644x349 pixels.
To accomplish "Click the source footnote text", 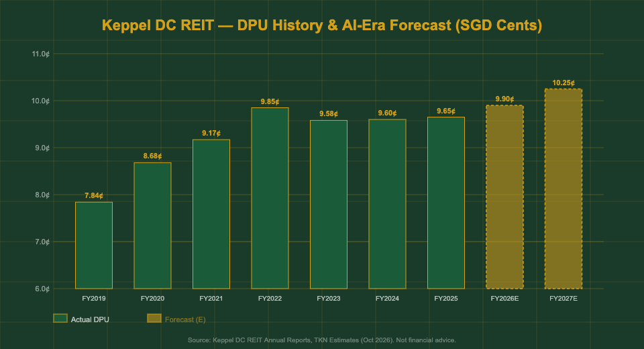I will (x=322, y=340).
